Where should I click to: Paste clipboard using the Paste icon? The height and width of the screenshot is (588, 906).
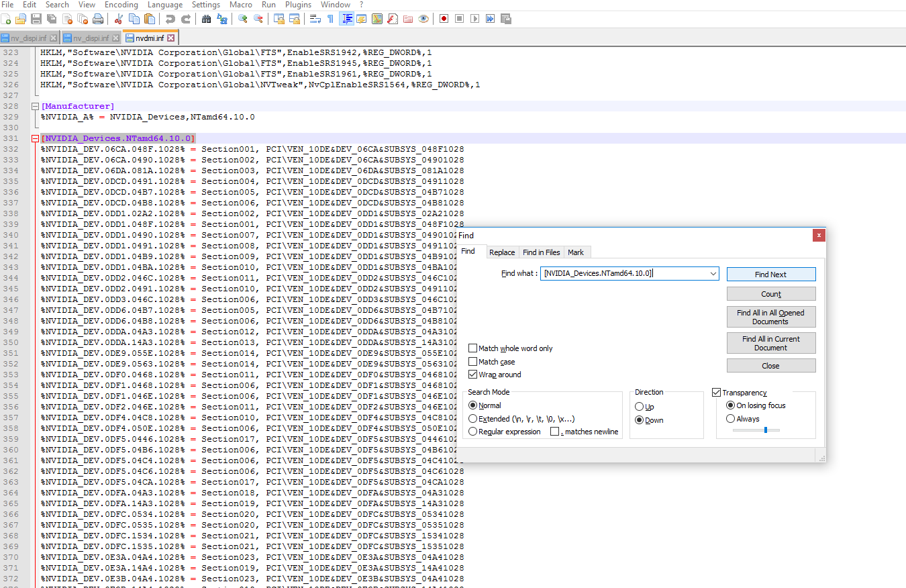point(150,19)
